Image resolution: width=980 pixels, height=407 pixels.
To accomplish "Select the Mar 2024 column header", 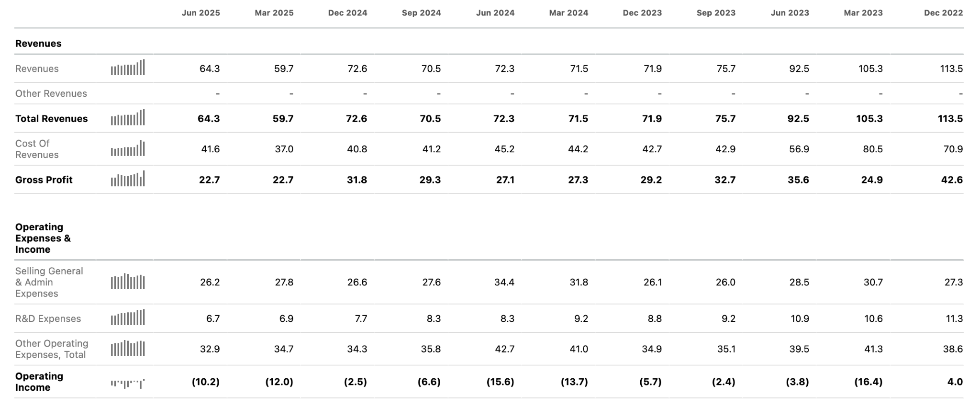I will (568, 13).
